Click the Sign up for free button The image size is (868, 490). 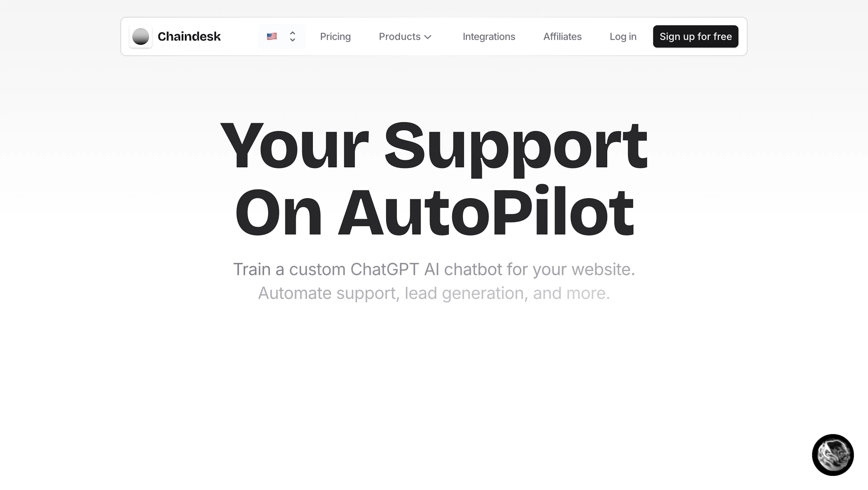click(696, 36)
